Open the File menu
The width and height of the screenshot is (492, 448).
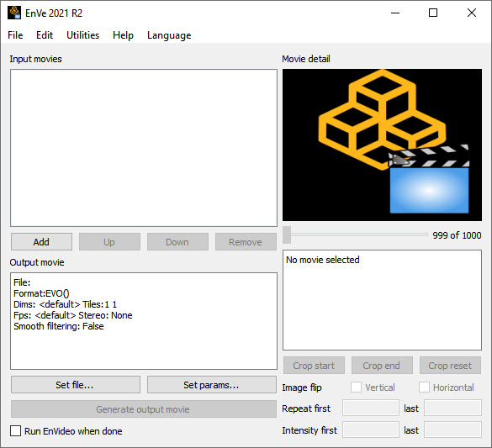pyautogui.click(x=15, y=35)
